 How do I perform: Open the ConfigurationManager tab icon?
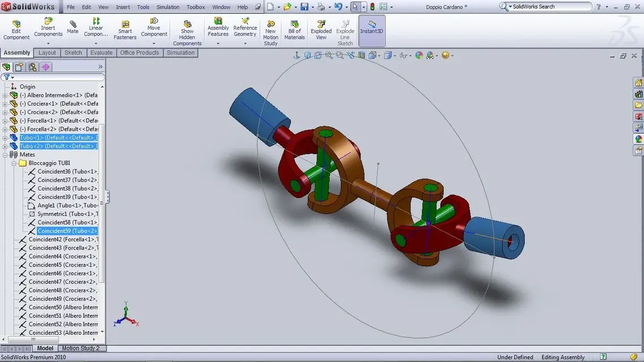[32, 67]
